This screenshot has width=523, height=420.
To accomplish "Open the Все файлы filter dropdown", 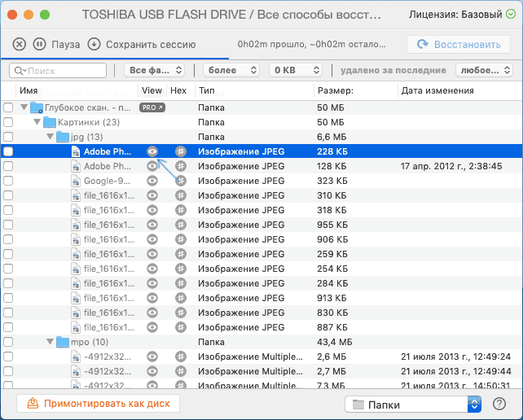I will (156, 71).
